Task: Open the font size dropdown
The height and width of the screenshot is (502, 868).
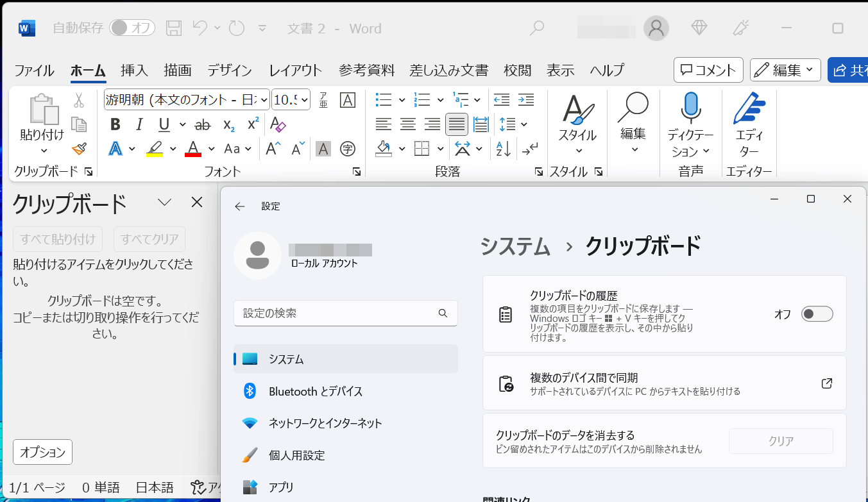Action: tap(305, 100)
